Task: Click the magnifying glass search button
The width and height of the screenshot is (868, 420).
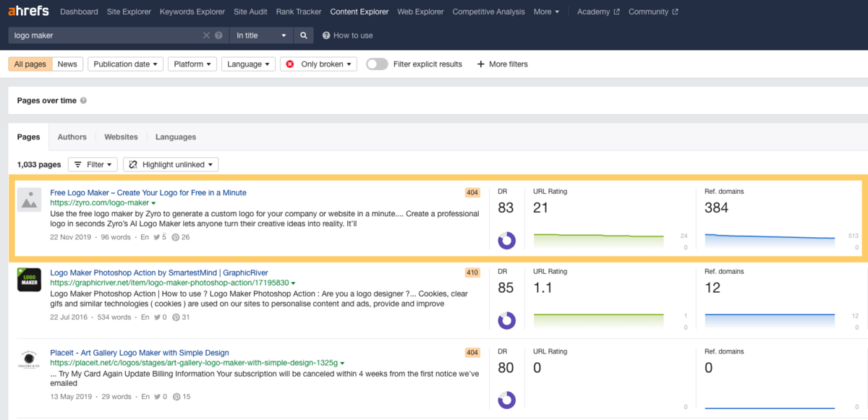Action: pyautogui.click(x=304, y=35)
